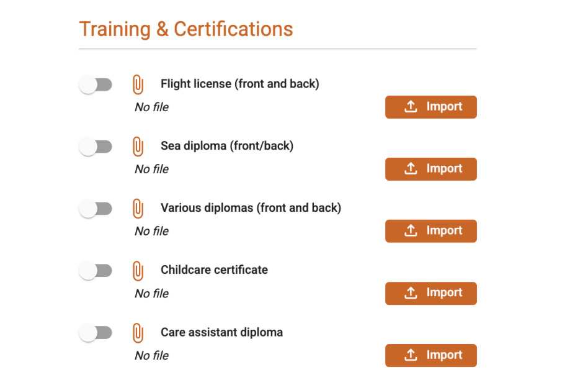
Task: Click the Training & Certifications heading
Action: pos(186,29)
